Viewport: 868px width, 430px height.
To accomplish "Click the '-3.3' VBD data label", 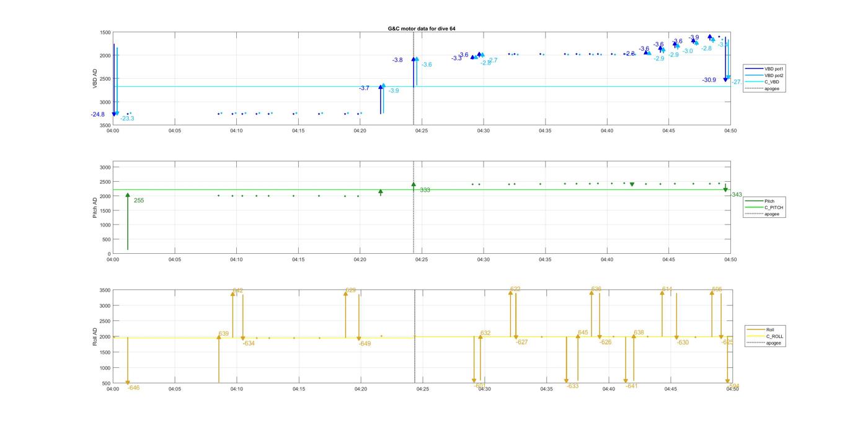I will (456, 58).
